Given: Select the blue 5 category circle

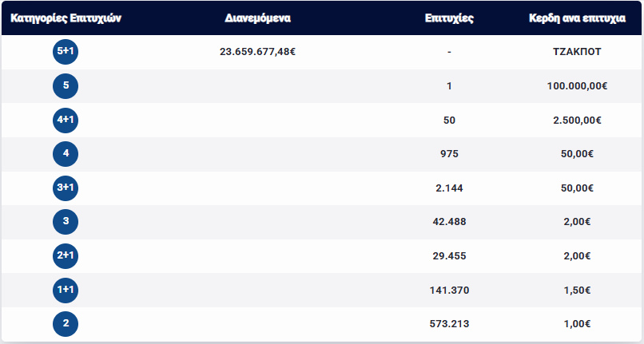Looking at the screenshot, I should (66, 86).
